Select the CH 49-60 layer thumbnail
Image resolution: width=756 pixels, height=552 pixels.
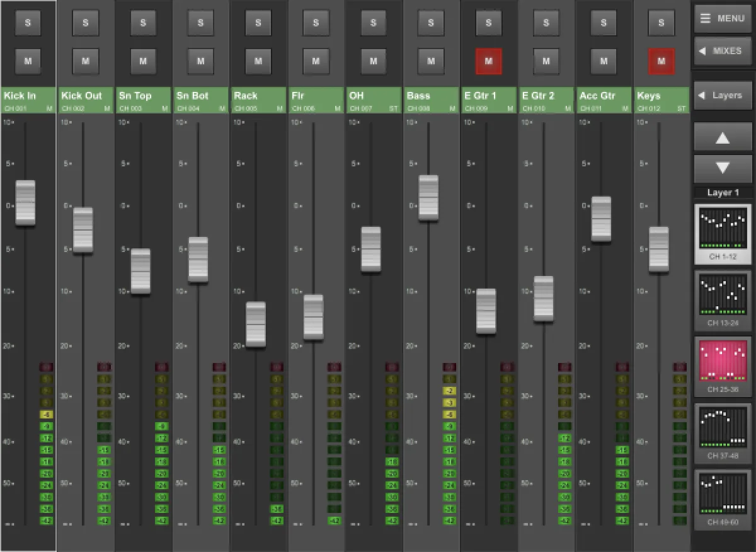pyautogui.click(x=723, y=499)
